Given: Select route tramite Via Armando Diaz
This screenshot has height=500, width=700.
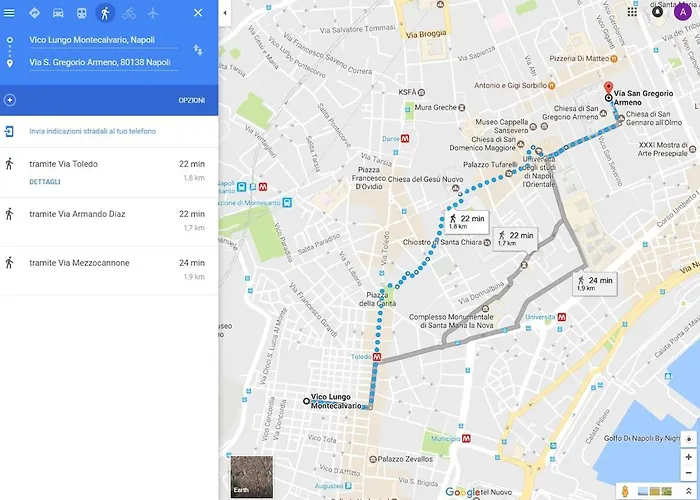Looking at the screenshot, I should [x=109, y=222].
